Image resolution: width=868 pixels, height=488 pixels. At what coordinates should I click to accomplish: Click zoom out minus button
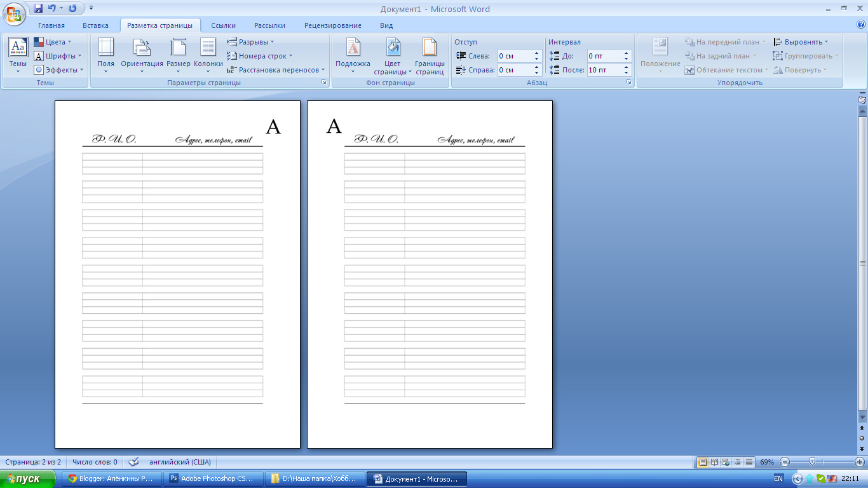[x=785, y=462]
